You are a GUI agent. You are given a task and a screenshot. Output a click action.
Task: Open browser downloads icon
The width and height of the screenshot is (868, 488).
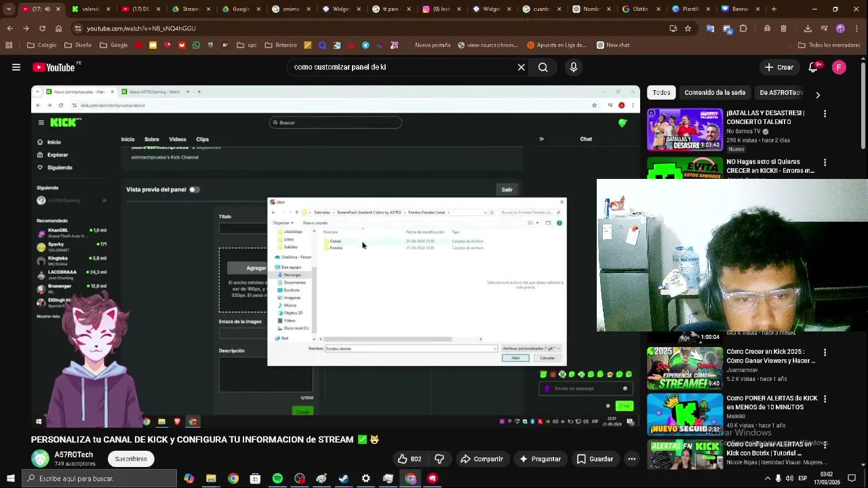pyautogui.click(x=808, y=28)
